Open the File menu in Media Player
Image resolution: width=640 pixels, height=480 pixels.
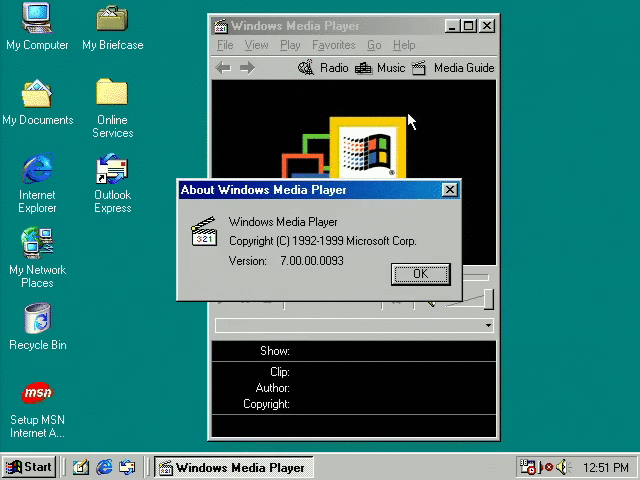pyautogui.click(x=225, y=45)
